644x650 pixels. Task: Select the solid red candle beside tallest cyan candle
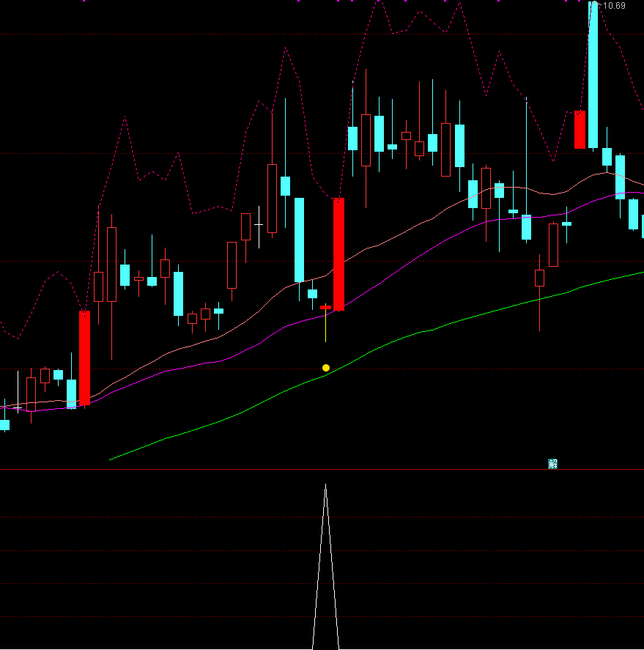[580, 130]
